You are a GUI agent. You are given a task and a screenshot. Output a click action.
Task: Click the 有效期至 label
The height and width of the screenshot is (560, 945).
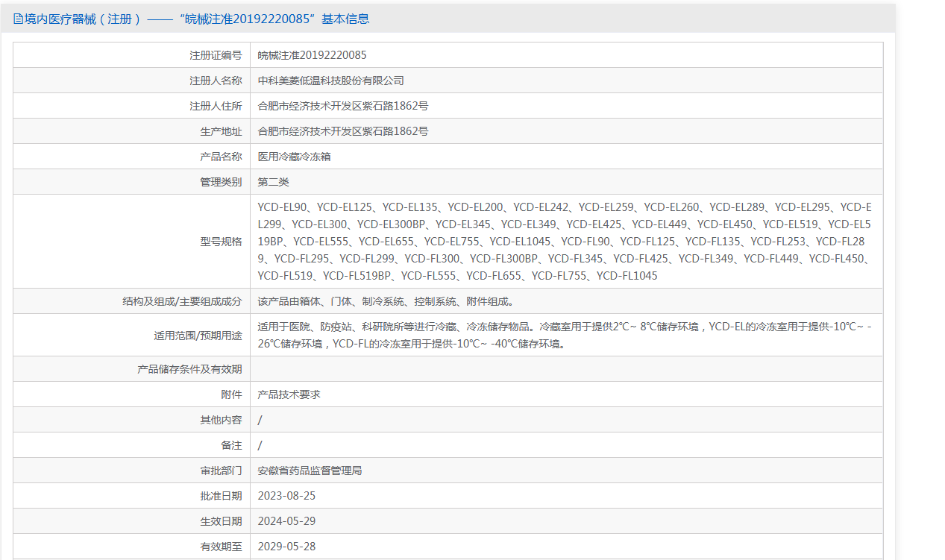click(x=221, y=547)
